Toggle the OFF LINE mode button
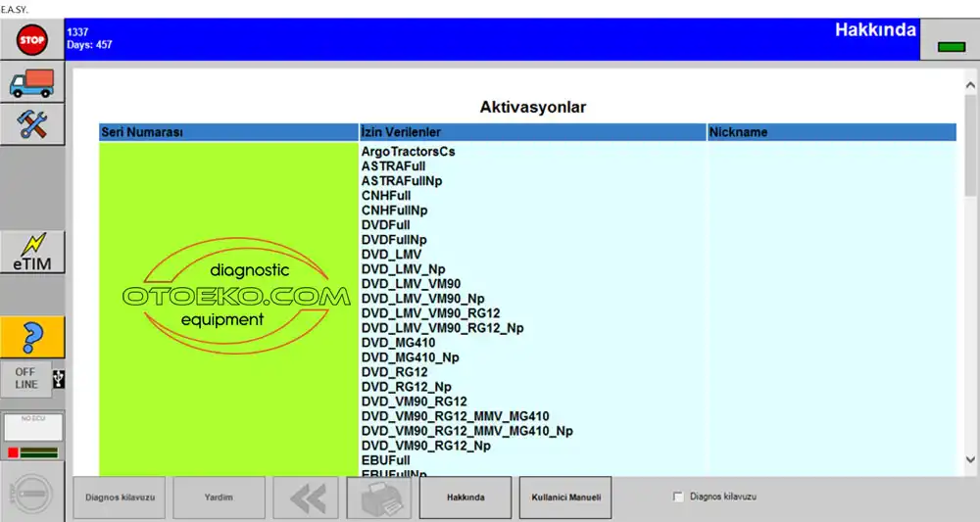 tap(25, 378)
